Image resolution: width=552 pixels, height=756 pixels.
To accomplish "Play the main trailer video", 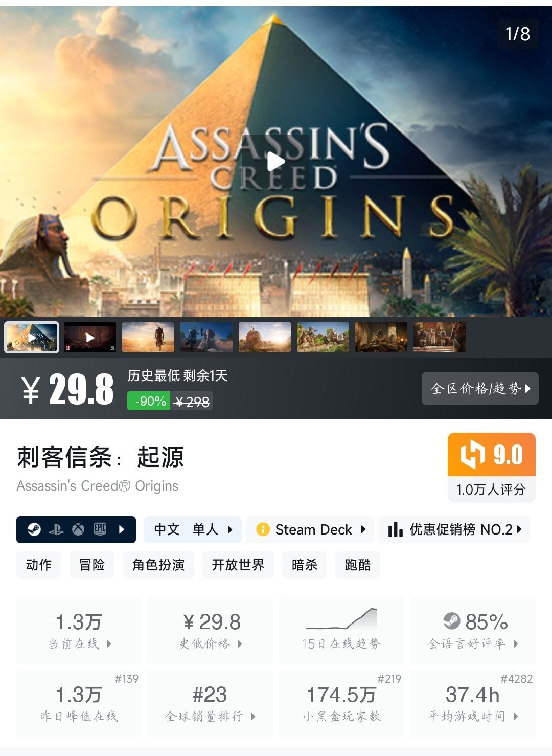I will click(276, 162).
